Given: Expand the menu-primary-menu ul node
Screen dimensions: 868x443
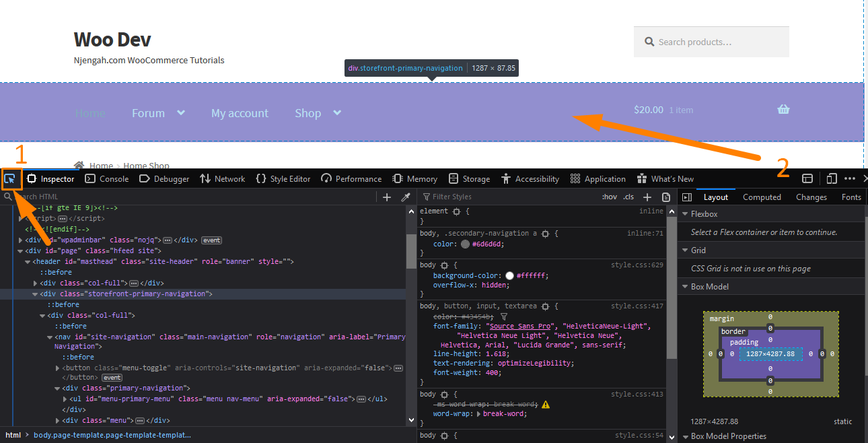Looking at the screenshot, I should pyautogui.click(x=65, y=399).
